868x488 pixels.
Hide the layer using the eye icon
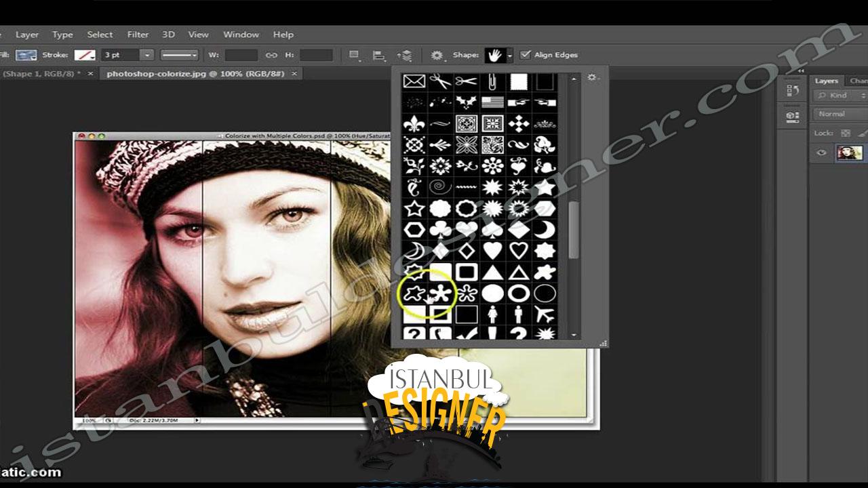pyautogui.click(x=822, y=152)
